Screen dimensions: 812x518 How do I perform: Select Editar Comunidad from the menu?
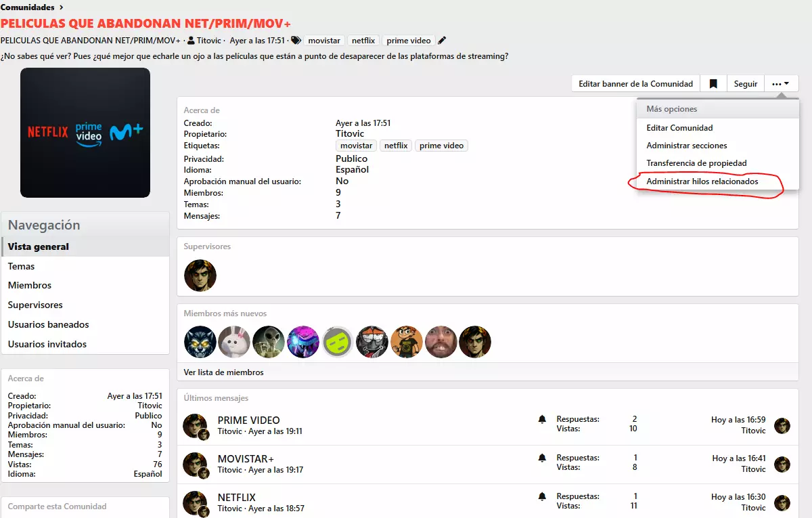(718, 127)
